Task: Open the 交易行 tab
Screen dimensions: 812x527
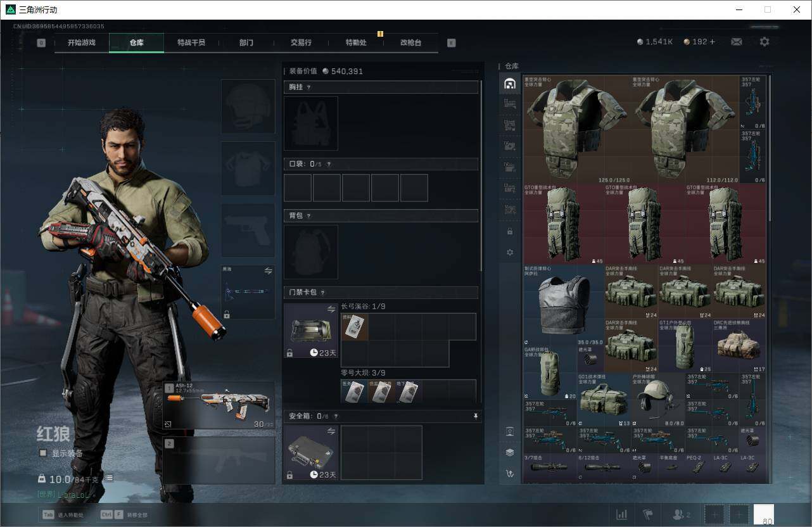Action: point(301,42)
